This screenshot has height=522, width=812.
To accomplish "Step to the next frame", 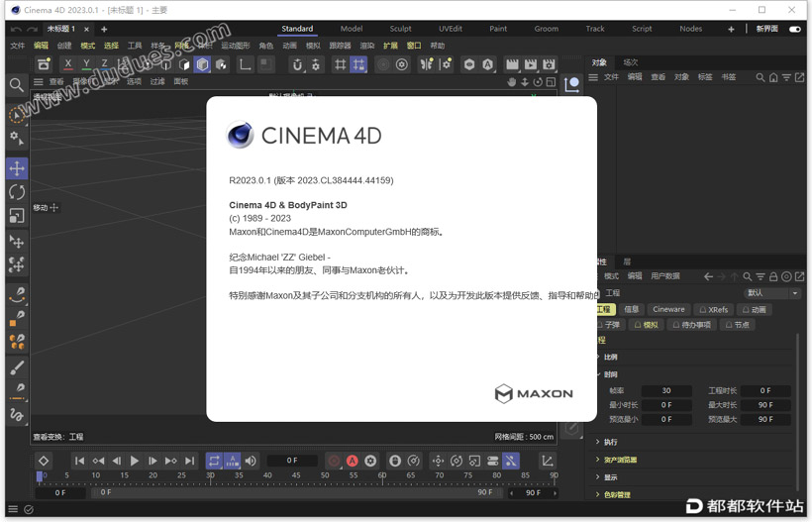I will coord(152,461).
